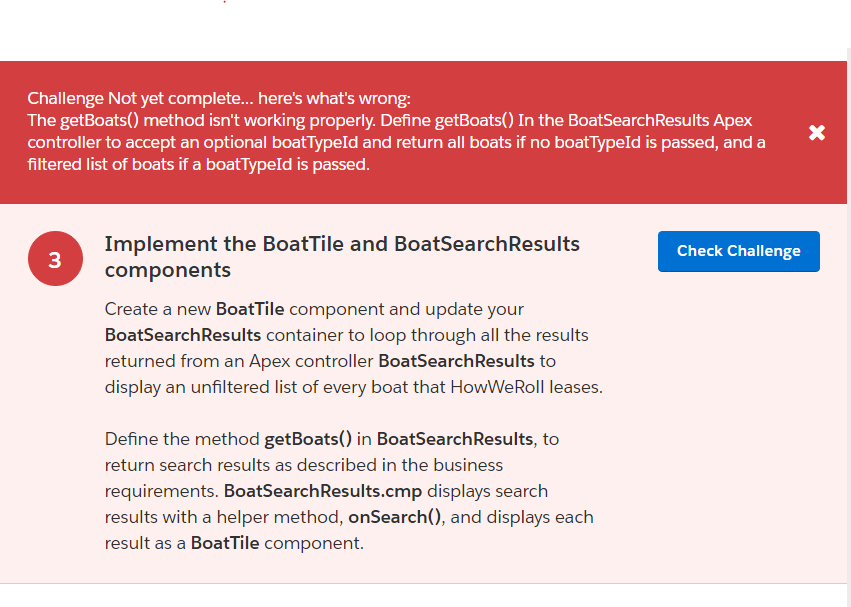This screenshot has height=607, width=851.
Task: Click the Check Challenge button
Action: 738,251
